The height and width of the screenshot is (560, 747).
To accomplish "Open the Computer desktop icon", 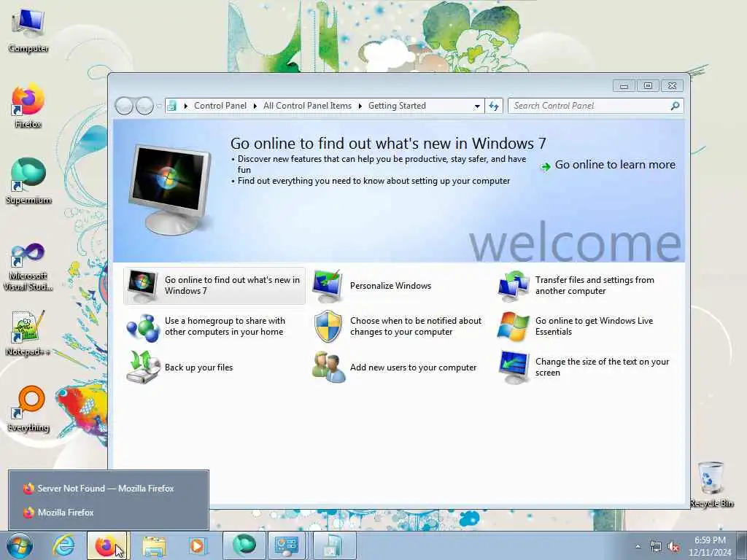I will coord(28,30).
